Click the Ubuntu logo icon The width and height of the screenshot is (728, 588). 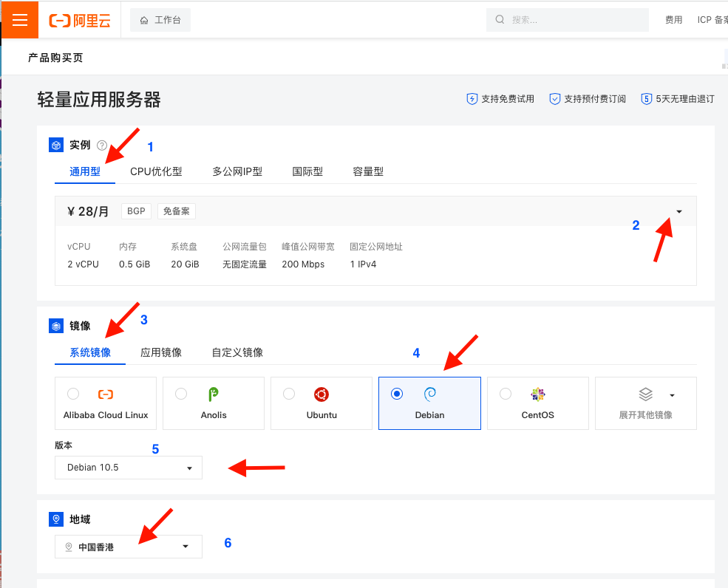[x=322, y=394]
